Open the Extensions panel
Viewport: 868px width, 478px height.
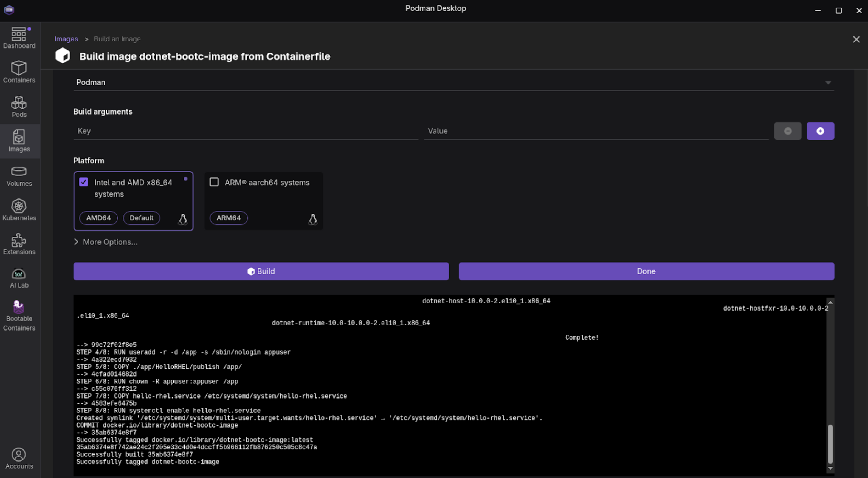pyautogui.click(x=19, y=244)
